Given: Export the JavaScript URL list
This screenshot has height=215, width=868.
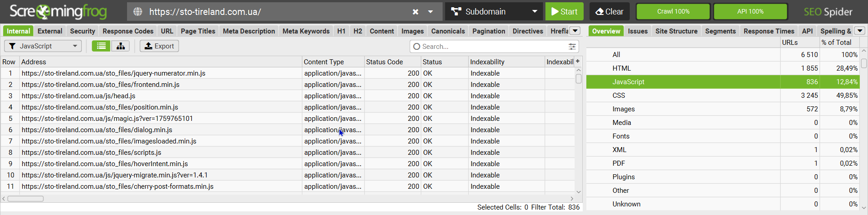Looking at the screenshot, I should [x=159, y=46].
